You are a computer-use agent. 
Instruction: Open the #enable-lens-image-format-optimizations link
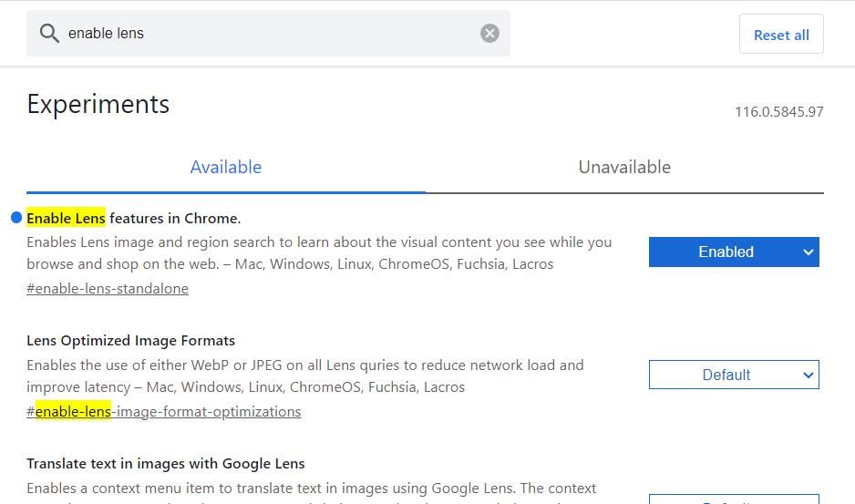pos(164,412)
